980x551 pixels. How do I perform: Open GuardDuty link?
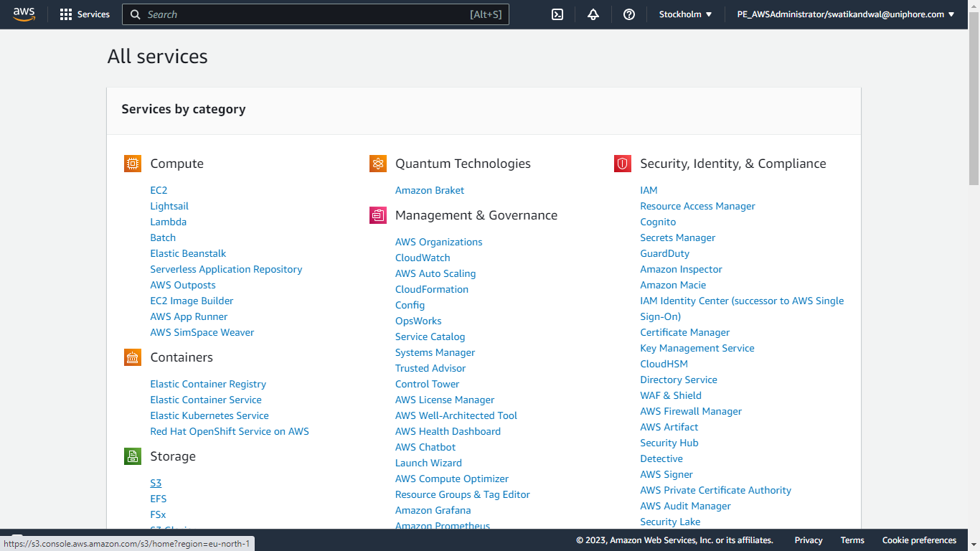click(x=665, y=253)
